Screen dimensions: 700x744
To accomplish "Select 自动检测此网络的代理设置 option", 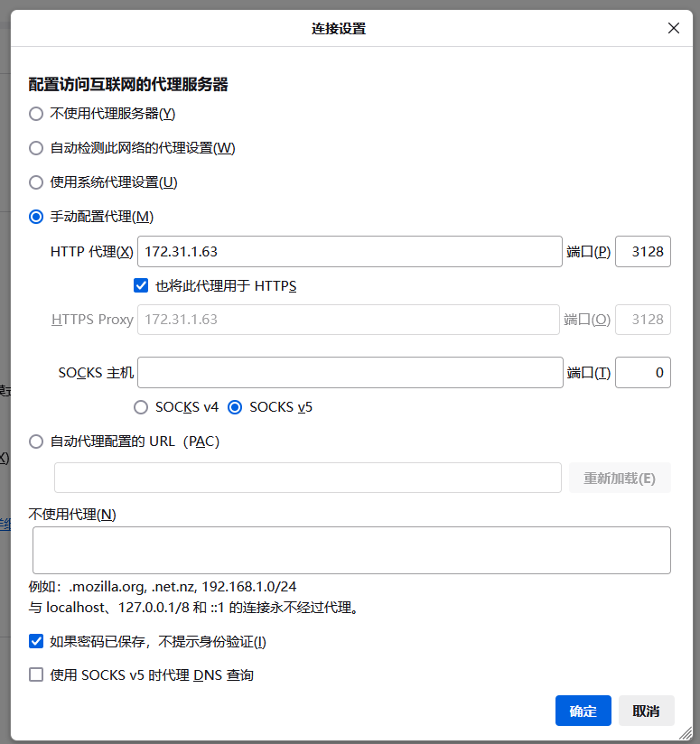I will tap(36, 148).
